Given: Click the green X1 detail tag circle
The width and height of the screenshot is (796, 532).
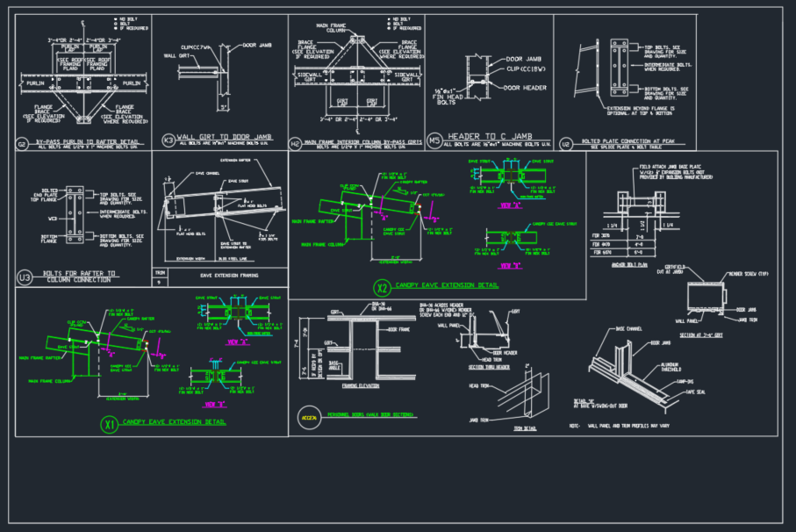Looking at the screenshot, I should (109, 424).
